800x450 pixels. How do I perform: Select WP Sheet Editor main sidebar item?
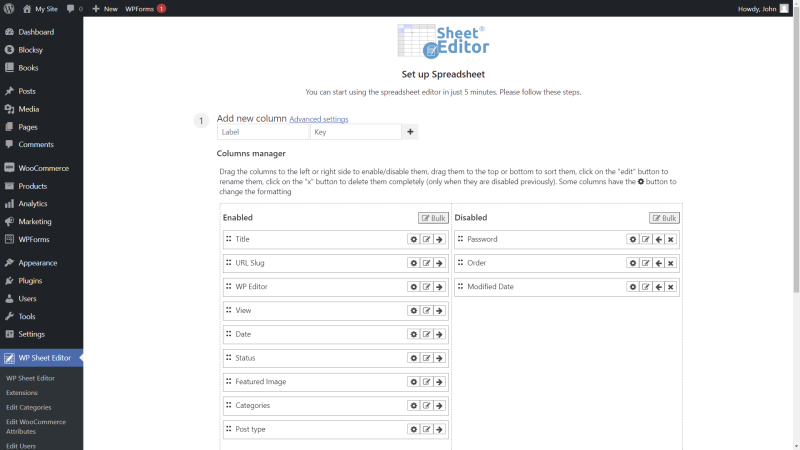click(41, 358)
